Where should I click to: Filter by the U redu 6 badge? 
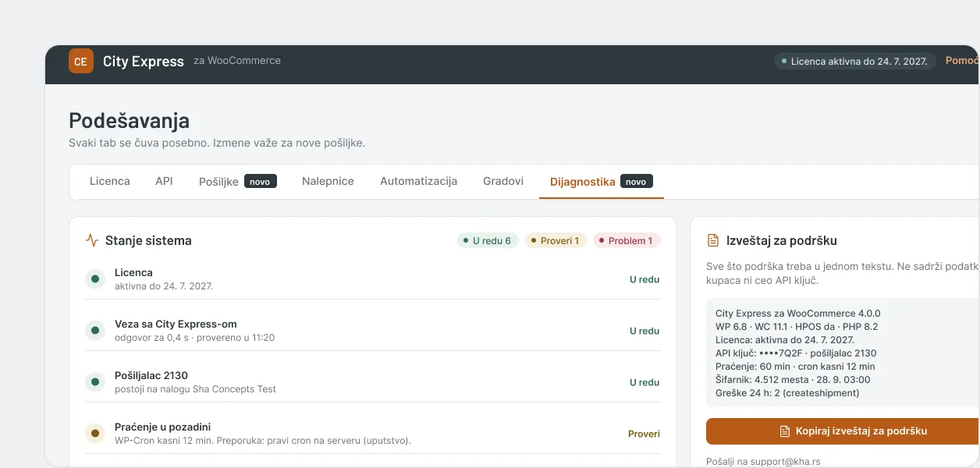coord(488,240)
